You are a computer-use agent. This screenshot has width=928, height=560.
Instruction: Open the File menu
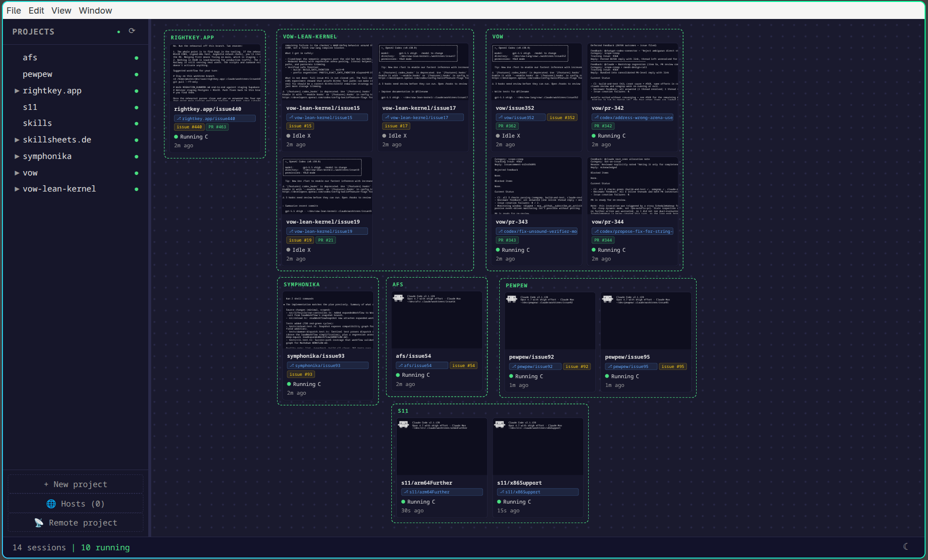click(x=14, y=10)
